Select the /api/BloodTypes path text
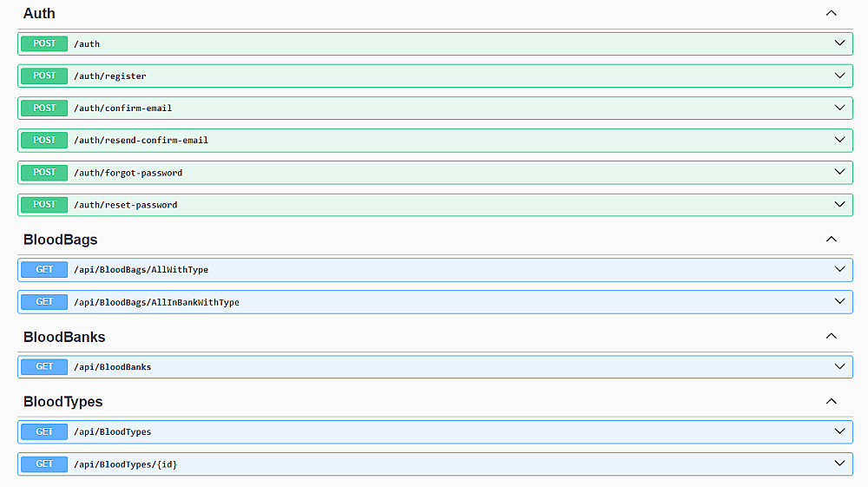 tap(112, 432)
